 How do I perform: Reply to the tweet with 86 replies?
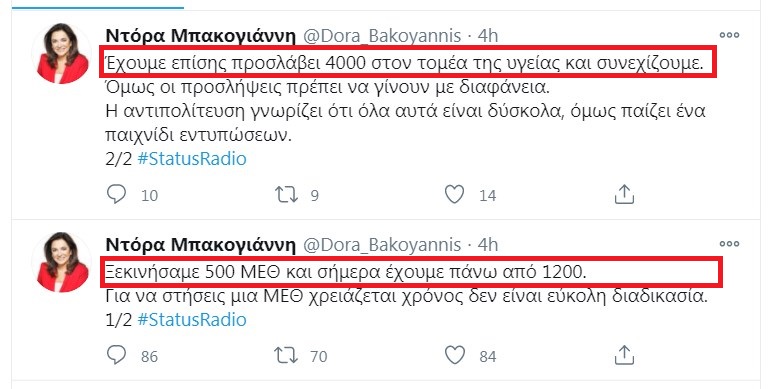click(117, 355)
